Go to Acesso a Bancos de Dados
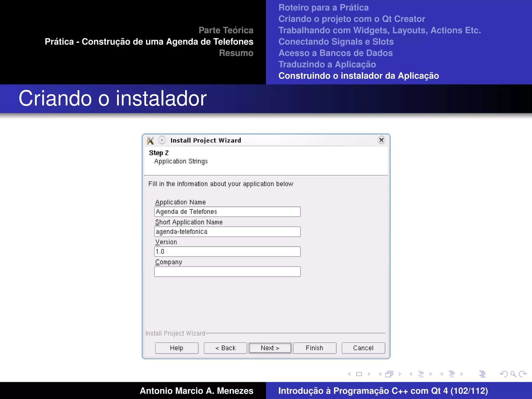 (x=336, y=53)
